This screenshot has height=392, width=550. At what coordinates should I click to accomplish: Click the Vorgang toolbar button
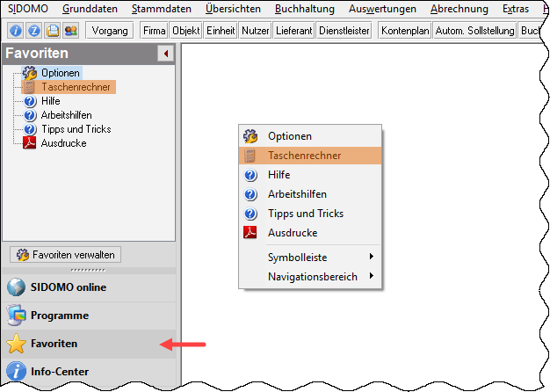110,31
